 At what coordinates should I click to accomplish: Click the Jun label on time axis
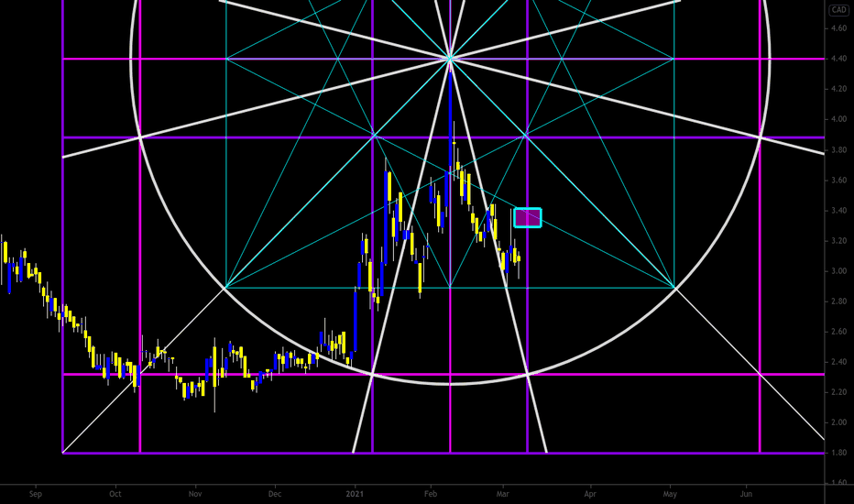click(746, 494)
